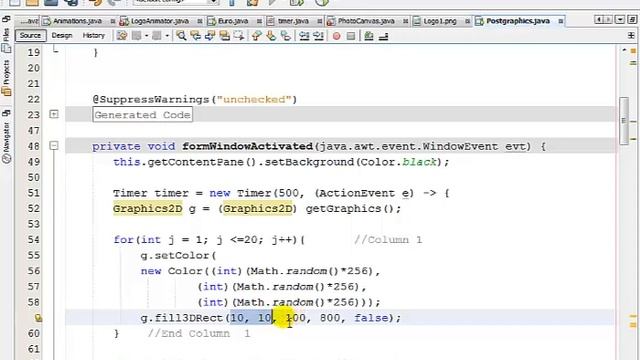Click the Forward navigation toolbar icon
The image size is (640, 360).
(x=157, y=36)
